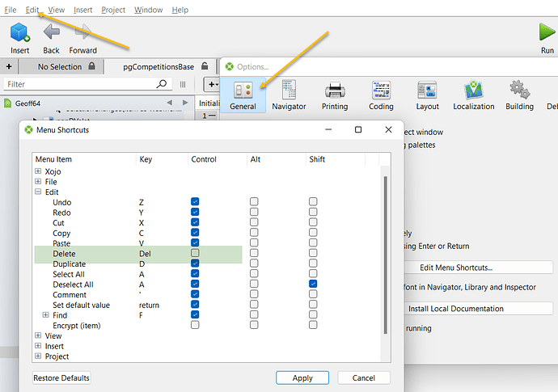The image size is (558, 392).
Task: Switch to the pgCompetitionsBase tab
Action: coord(160,66)
